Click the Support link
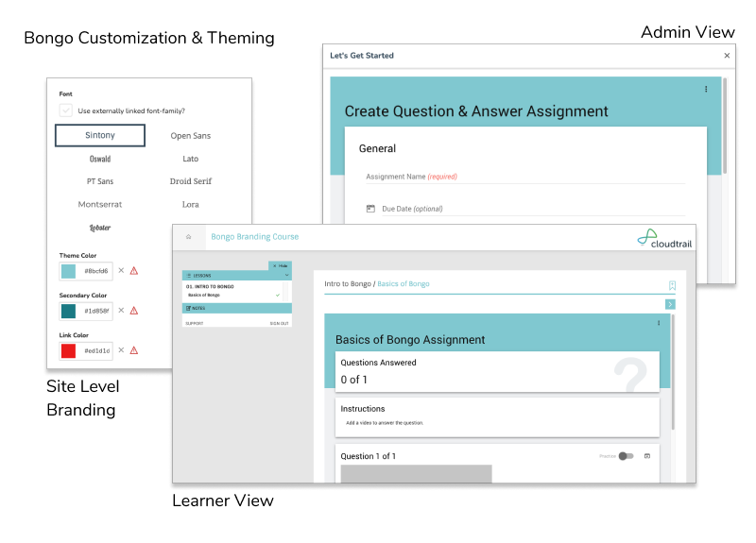 click(x=195, y=323)
